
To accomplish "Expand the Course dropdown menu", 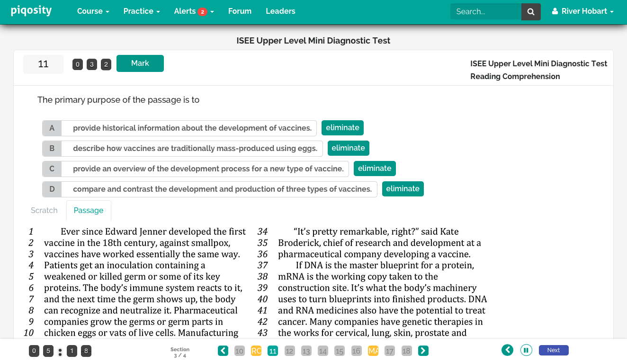I will (x=93, y=11).
